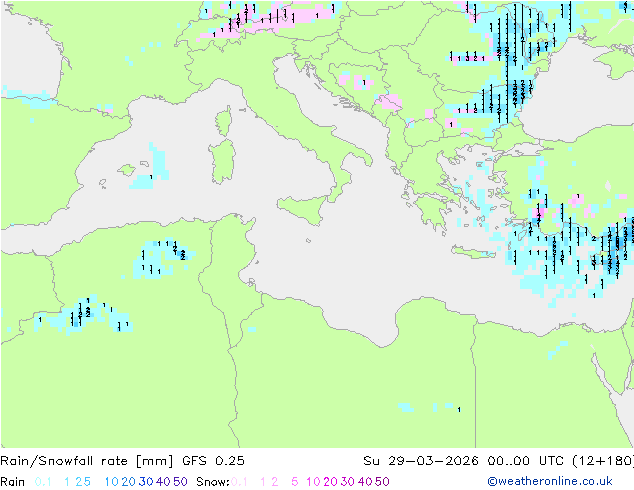634x490 pixels.
Task: Select the rain legend value 10
Action: click(112, 482)
